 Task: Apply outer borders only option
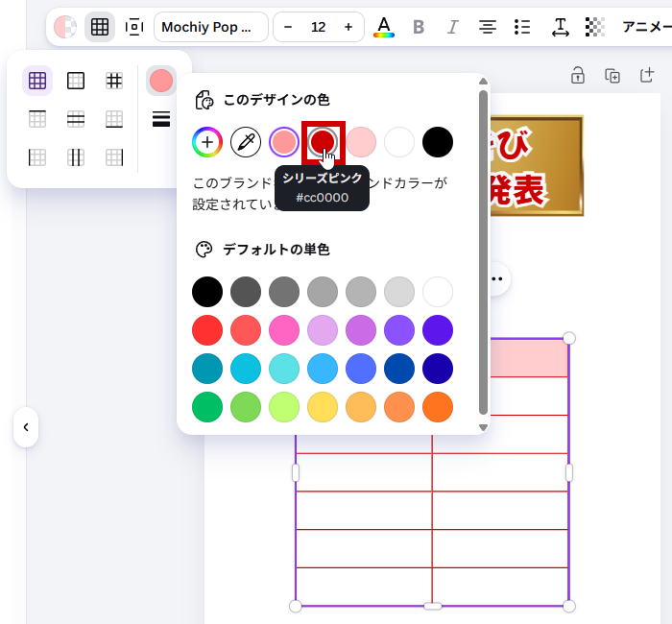tap(76, 81)
